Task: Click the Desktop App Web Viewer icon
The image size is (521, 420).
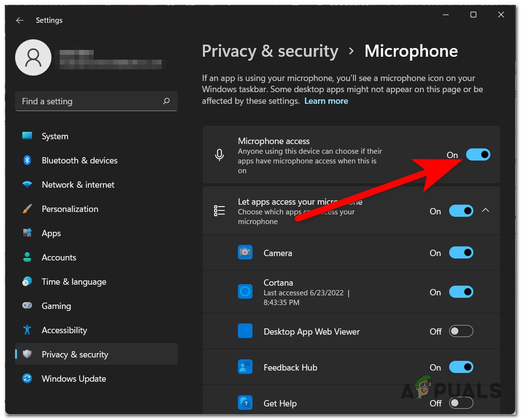Action: pyautogui.click(x=245, y=331)
